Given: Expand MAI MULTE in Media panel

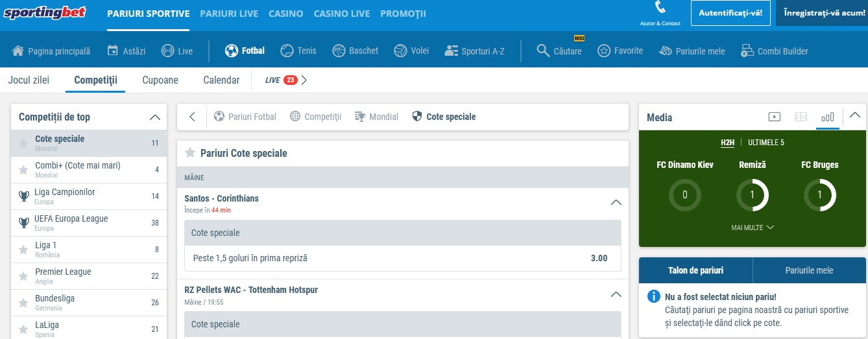Looking at the screenshot, I should pyautogui.click(x=753, y=228).
